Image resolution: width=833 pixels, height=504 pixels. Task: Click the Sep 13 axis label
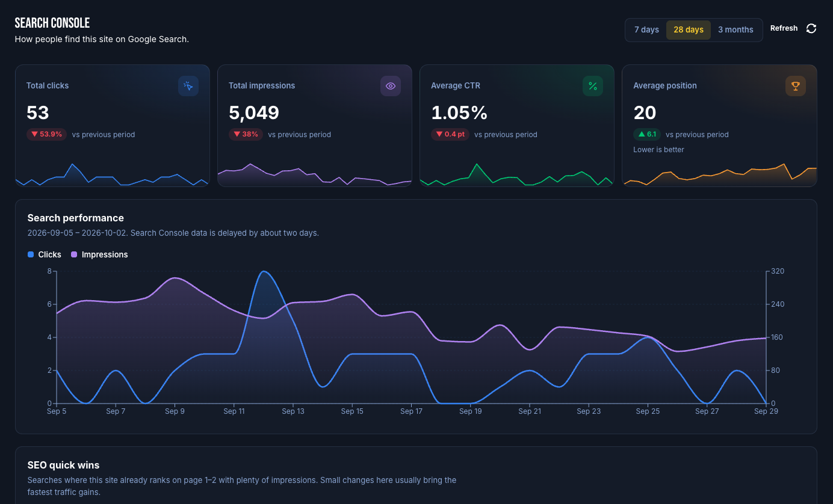(x=293, y=412)
